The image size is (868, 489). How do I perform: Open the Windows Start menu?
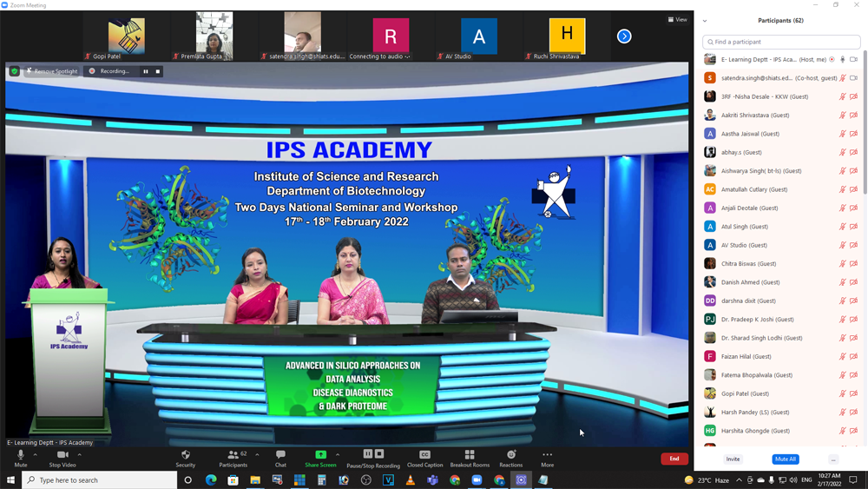point(10,480)
